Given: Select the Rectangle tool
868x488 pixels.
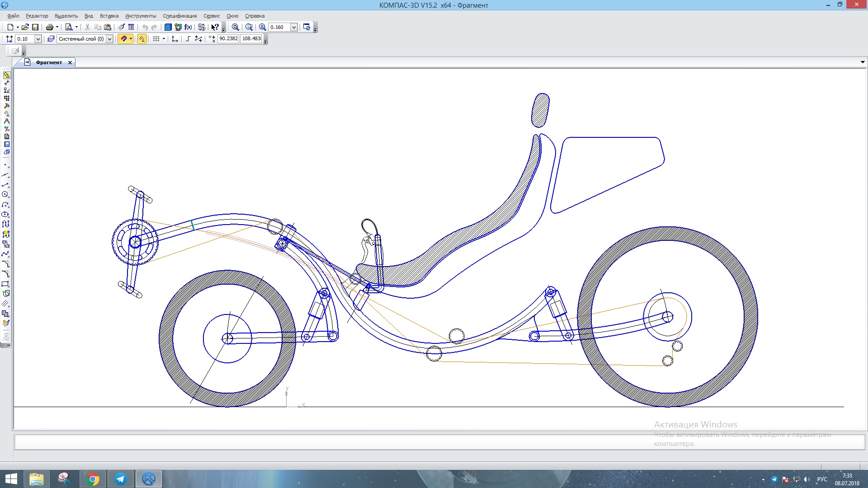Looking at the screenshot, I should [5, 284].
